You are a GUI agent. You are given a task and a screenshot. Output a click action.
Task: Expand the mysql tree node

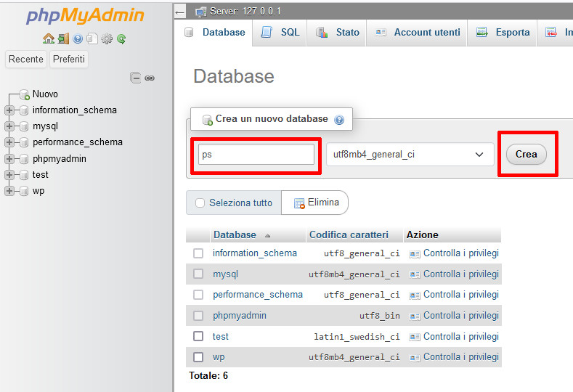9,126
